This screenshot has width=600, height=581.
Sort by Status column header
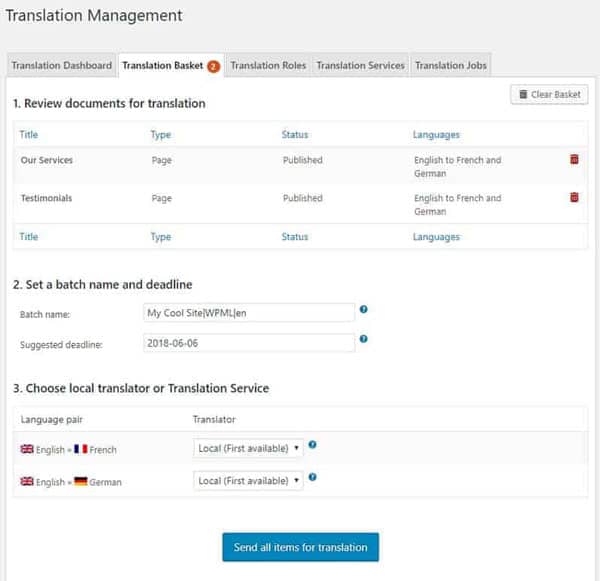(x=295, y=134)
